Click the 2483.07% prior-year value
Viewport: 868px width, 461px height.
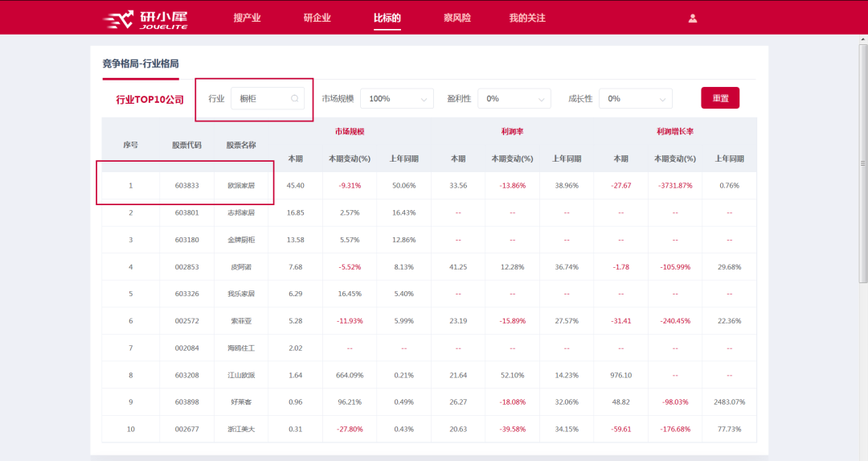[x=729, y=402]
